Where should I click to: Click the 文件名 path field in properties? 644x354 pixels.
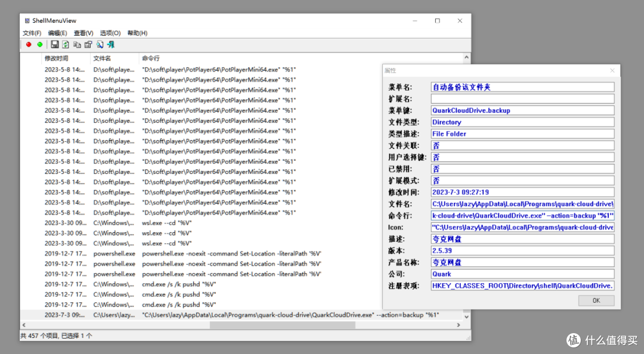522,204
